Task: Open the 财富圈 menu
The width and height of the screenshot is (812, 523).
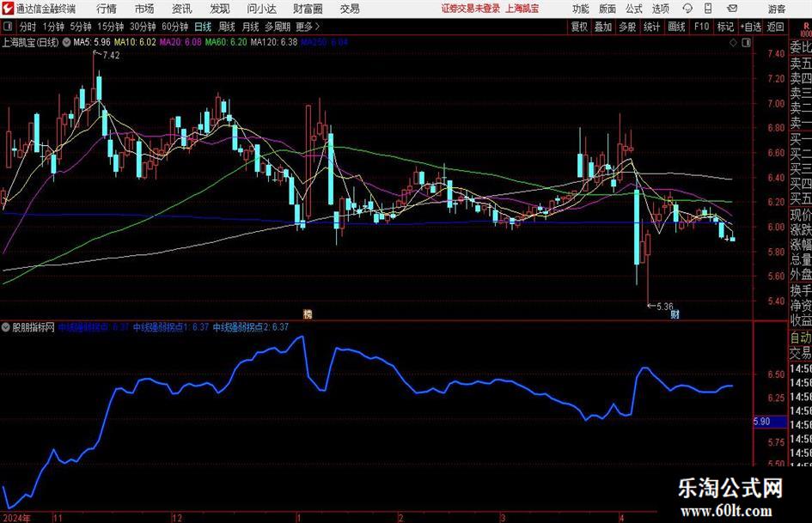Action: 308,9
